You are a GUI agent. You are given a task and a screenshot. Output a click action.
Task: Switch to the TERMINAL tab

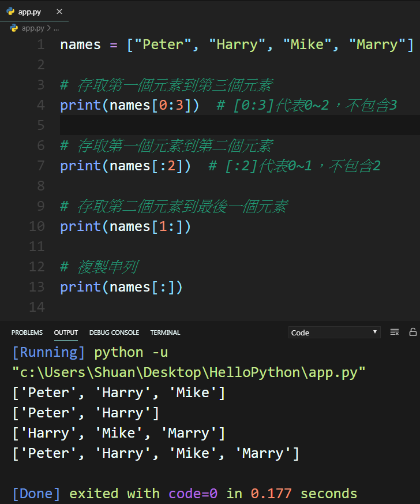(165, 333)
